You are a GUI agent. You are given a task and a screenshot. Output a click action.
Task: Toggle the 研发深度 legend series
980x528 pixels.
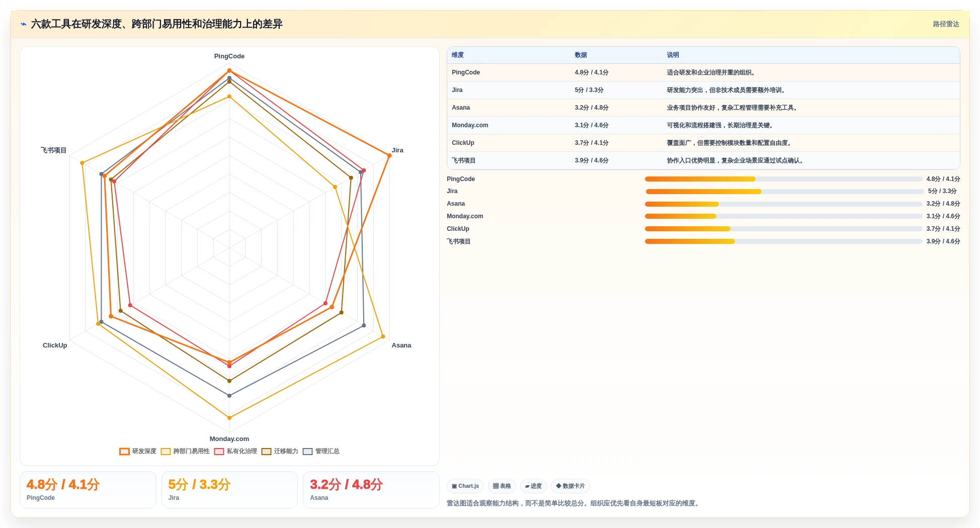[x=138, y=451]
